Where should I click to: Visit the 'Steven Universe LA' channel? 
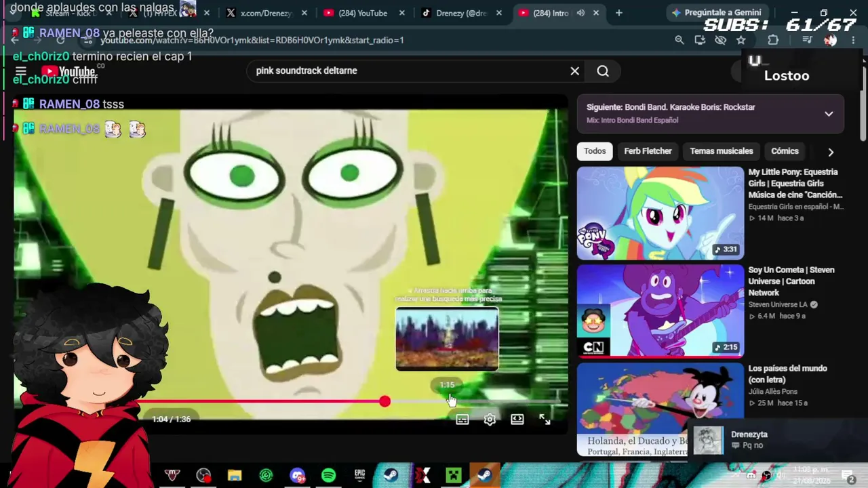778,304
